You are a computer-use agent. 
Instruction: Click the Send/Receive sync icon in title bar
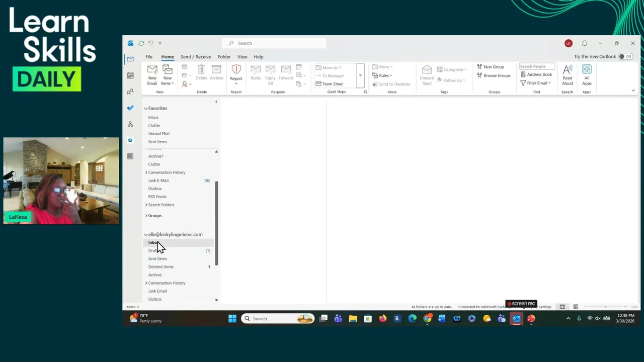click(x=141, y=43)
